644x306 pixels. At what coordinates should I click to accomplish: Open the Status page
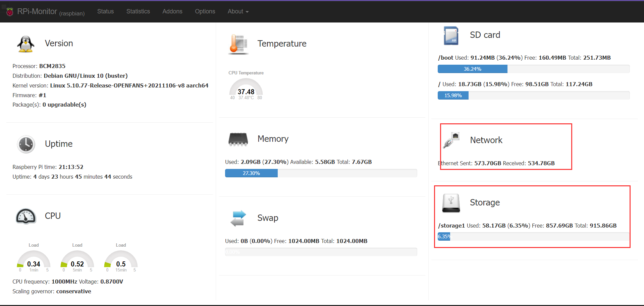point(105,11)
